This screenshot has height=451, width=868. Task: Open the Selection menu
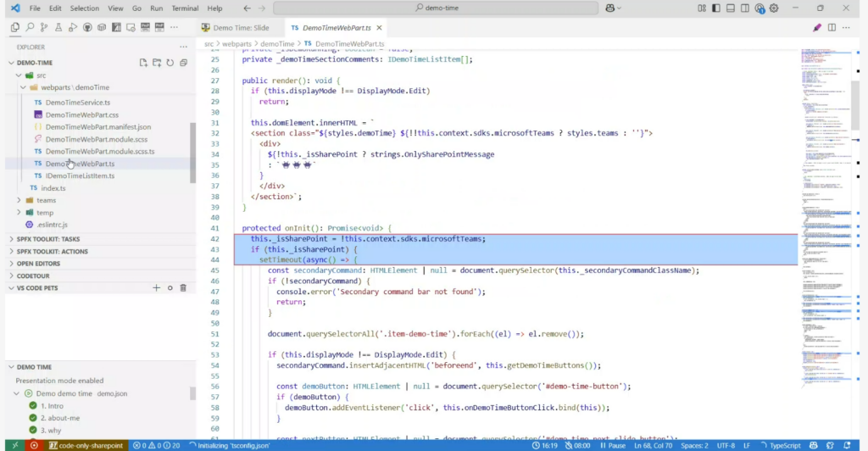(85, 8)
